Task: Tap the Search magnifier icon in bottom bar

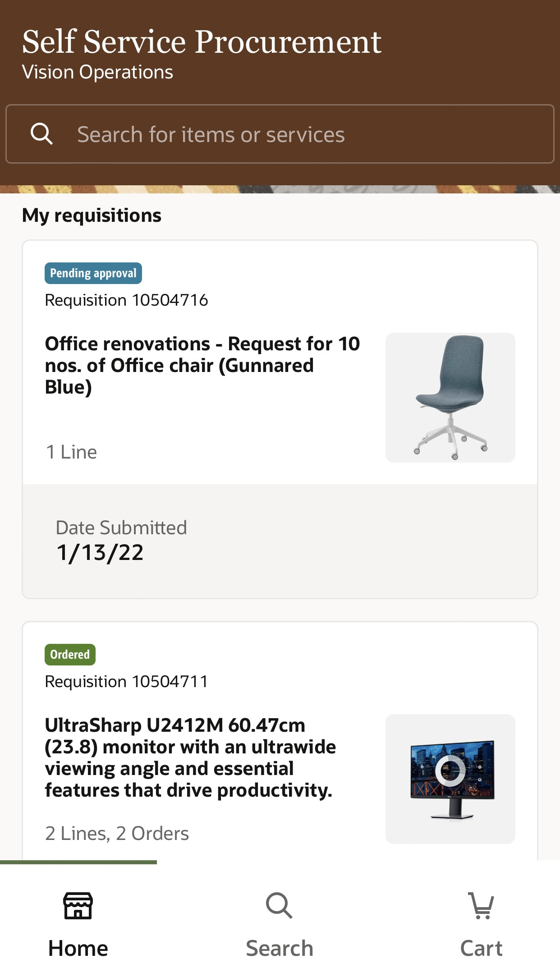Action: point(279,905)
